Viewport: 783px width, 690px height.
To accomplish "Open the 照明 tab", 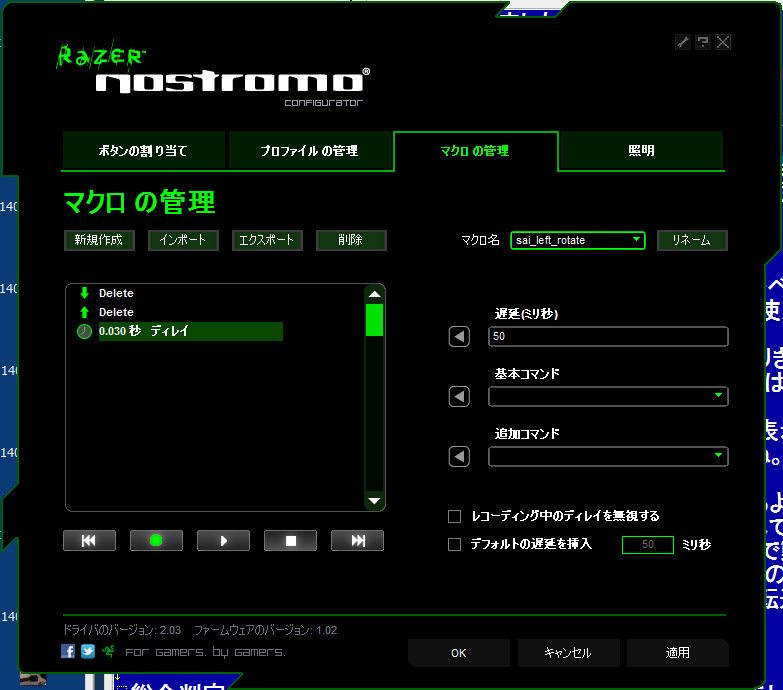I will (641, 150).
